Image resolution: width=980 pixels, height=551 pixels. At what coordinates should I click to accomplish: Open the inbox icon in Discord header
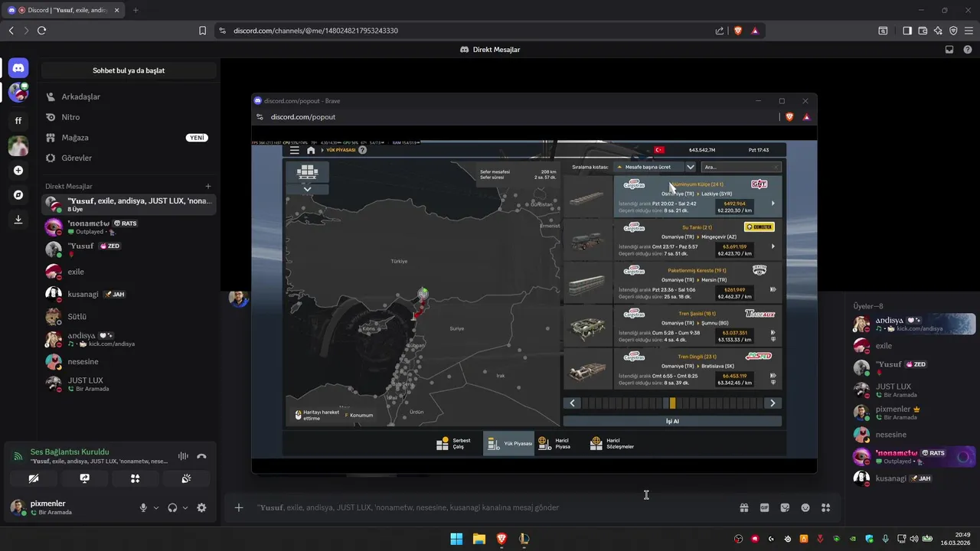949,50
